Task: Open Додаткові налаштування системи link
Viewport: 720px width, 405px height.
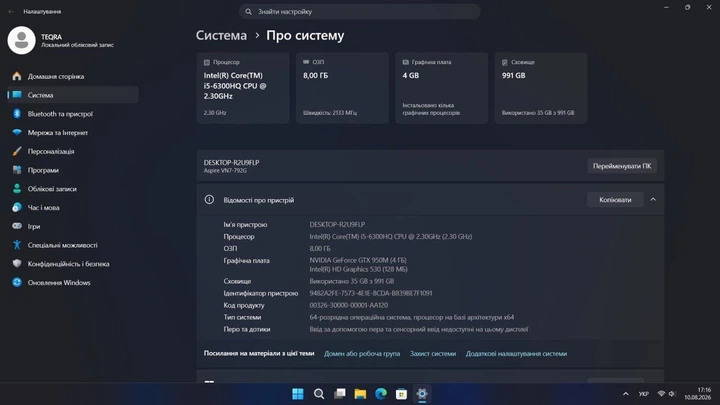Action: 516,354
